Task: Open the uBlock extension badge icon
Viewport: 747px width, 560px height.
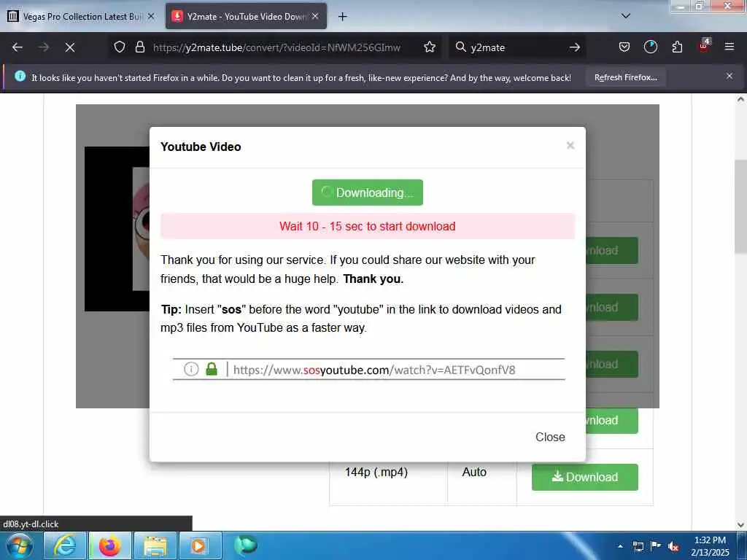Action: [704, 46]
